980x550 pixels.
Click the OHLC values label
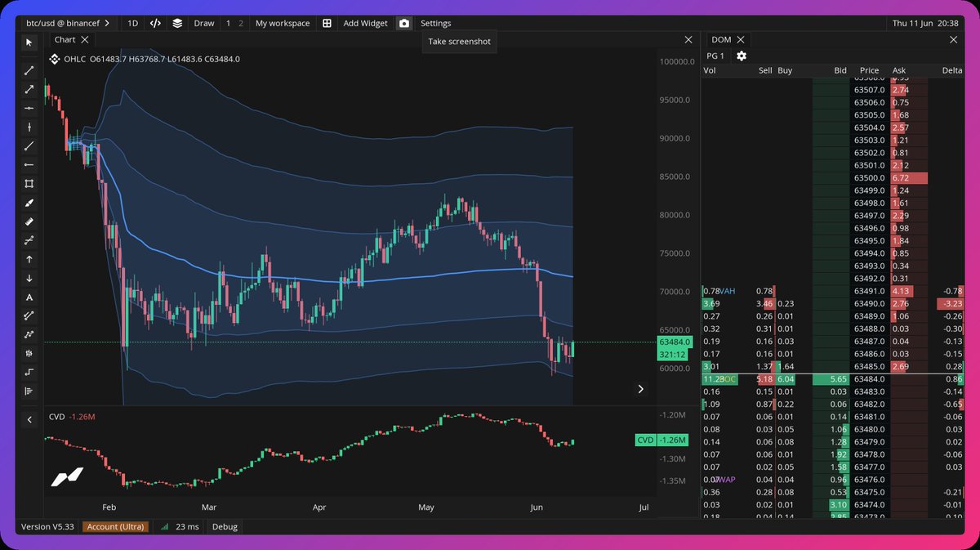coord(153,59)
